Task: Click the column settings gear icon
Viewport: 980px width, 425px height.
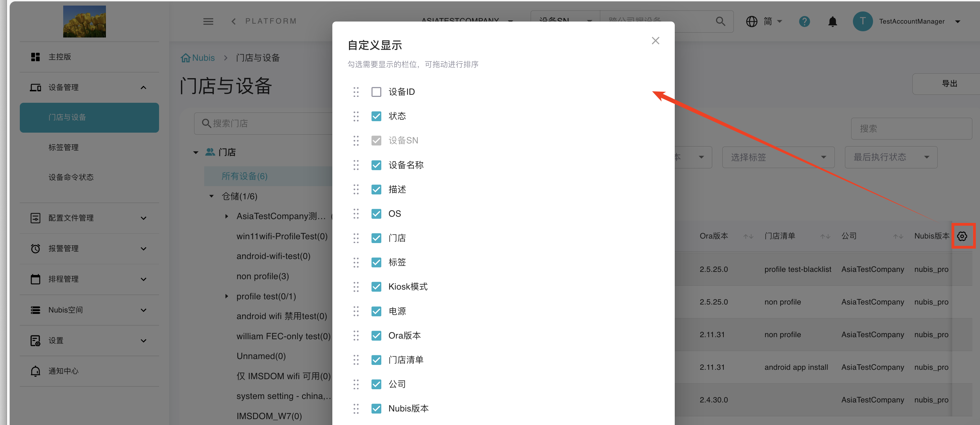Action: click(962, 236)
